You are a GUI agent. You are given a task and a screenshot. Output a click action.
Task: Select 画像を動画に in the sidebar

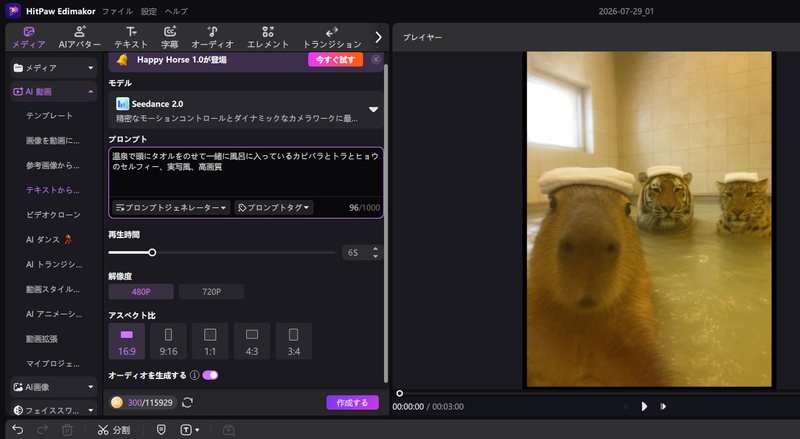pyautogui.click(x=53, y=140)
